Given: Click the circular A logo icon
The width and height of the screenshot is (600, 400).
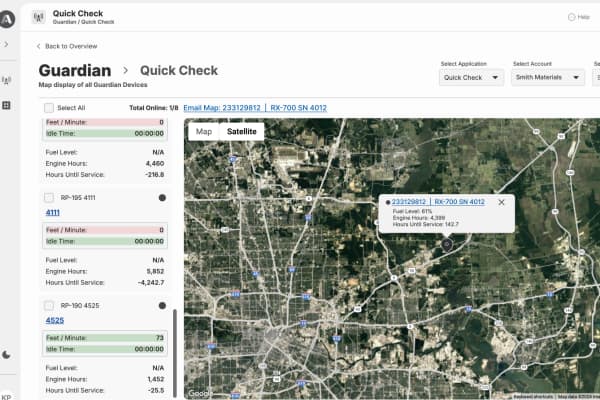Looking at the screenshot, I should pyautogui.click(x=7, y=19).
